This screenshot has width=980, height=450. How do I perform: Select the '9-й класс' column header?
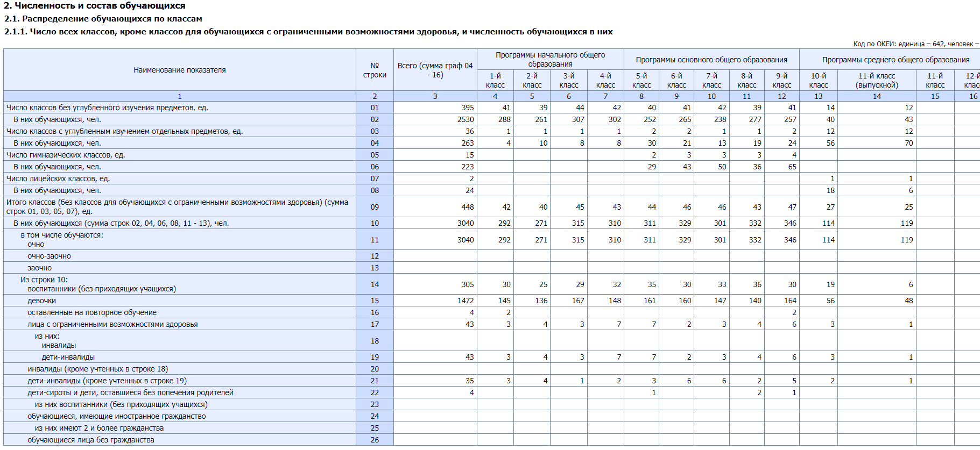(781, 80)
